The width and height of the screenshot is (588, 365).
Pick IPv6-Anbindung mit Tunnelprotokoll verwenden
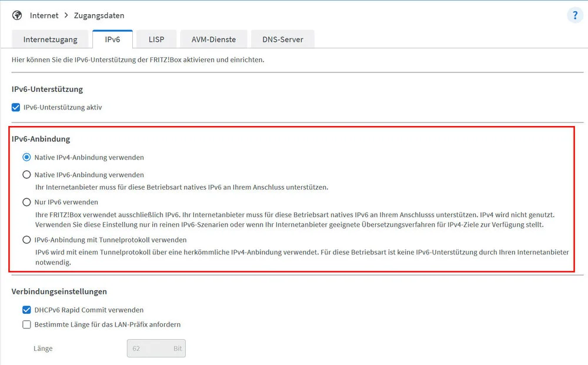pyautogui.click(x=26, y=240)
